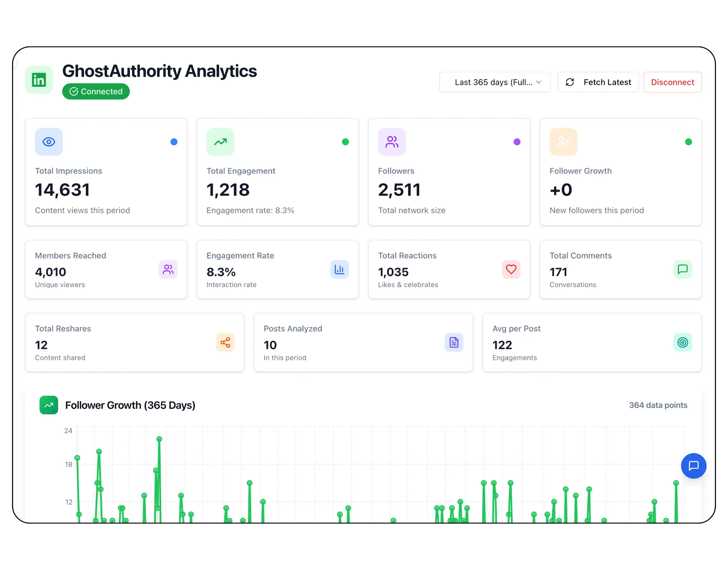Toggle the green status dot on Follower Growth
This screenshot has height=570, width=728.
click(x=689, y=142)
